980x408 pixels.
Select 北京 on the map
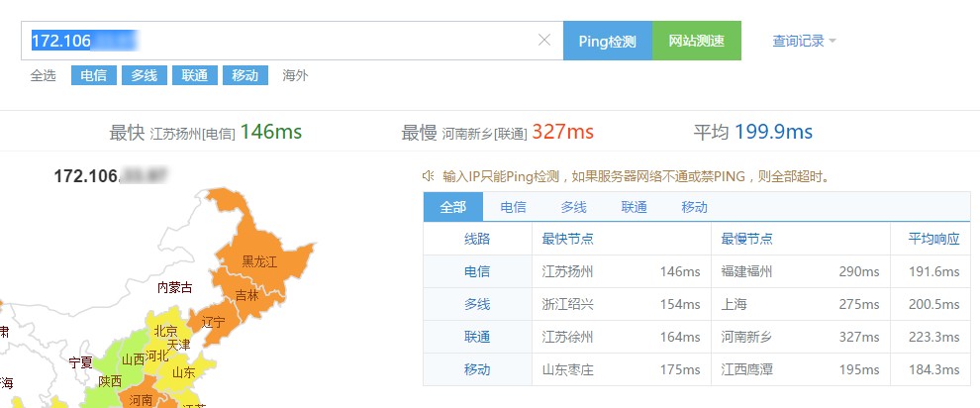[165, 331]
